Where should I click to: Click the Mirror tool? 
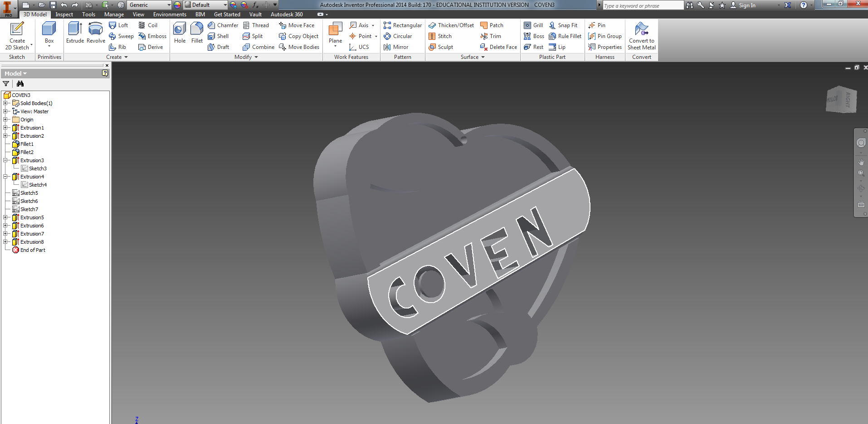click(396, 47)
